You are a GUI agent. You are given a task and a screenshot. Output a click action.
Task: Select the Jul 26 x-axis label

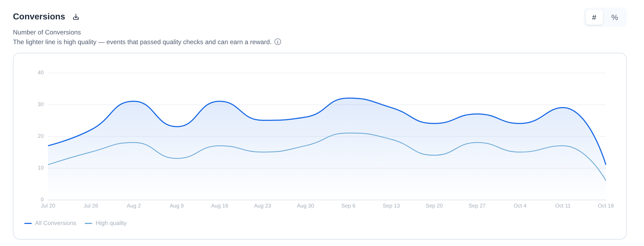pos(91,206)
